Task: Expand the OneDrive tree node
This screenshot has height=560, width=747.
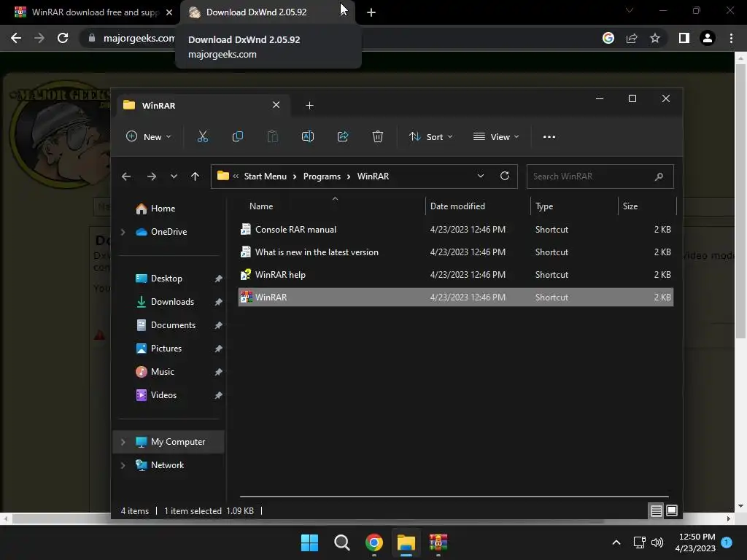Action: click(x=123, y=232)
